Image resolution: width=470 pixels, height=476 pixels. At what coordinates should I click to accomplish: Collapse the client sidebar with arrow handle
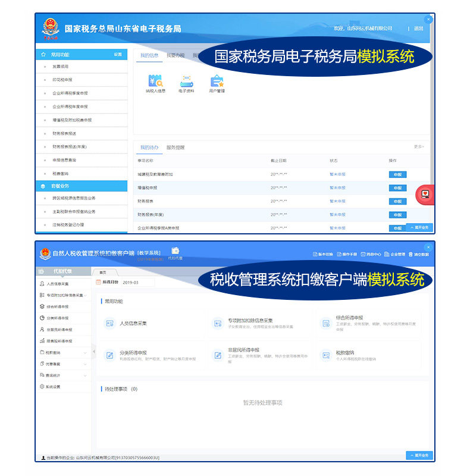pyautogui.click(x=94, y=352)
